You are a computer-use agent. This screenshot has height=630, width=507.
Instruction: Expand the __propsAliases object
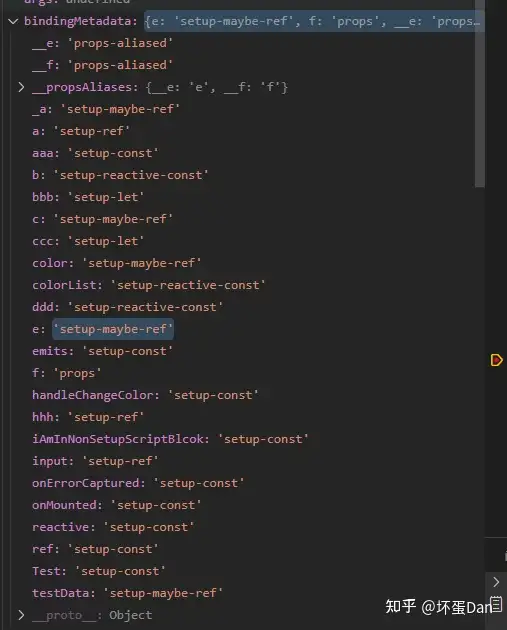point(21,87)
